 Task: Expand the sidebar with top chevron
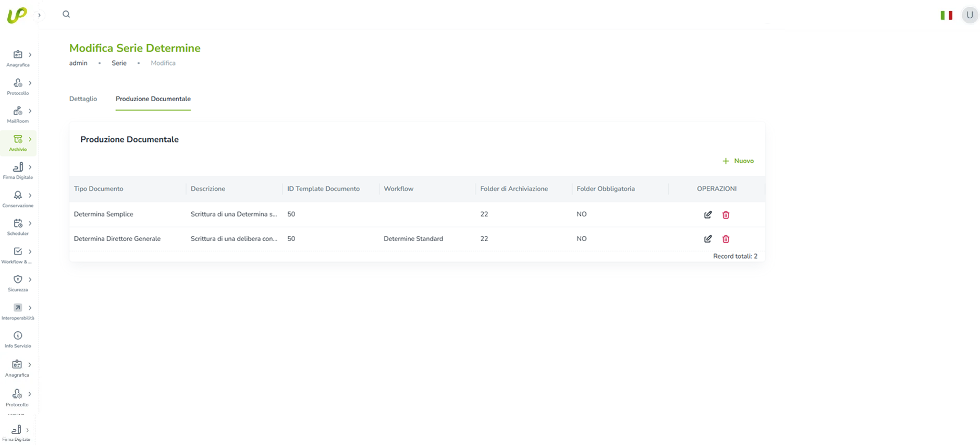pos(39,15)
